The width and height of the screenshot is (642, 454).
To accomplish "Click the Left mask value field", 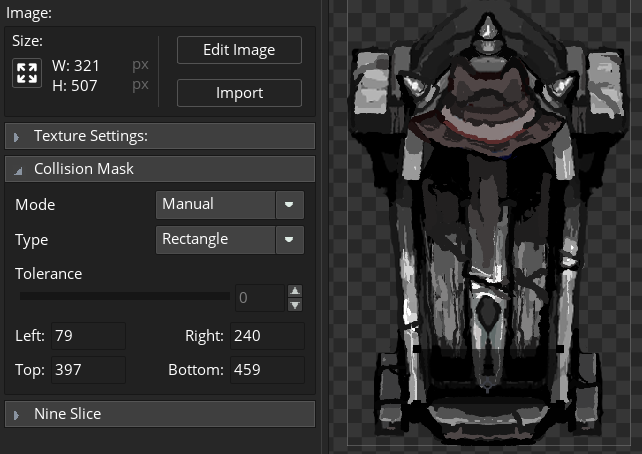I will pyautogui.click(x=88, y=336).
